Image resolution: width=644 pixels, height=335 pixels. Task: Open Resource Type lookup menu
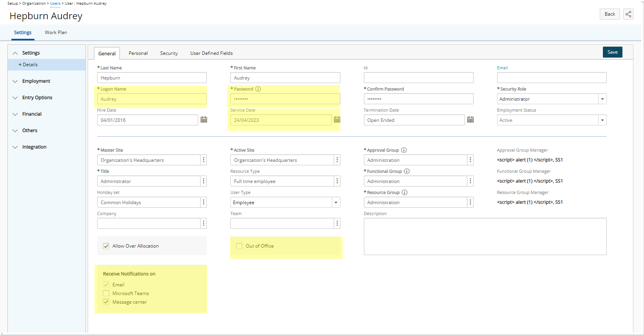(337, 181)
